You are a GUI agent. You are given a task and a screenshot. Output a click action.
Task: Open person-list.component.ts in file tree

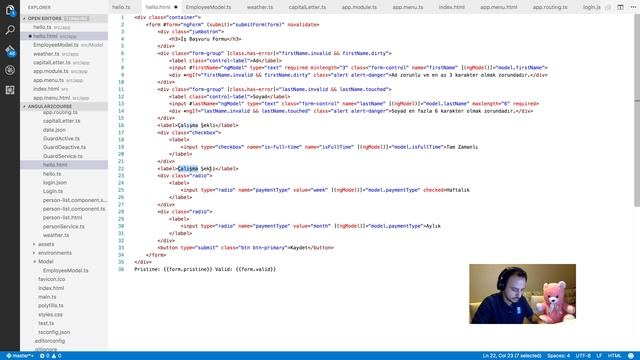click(x=74, y=209)
